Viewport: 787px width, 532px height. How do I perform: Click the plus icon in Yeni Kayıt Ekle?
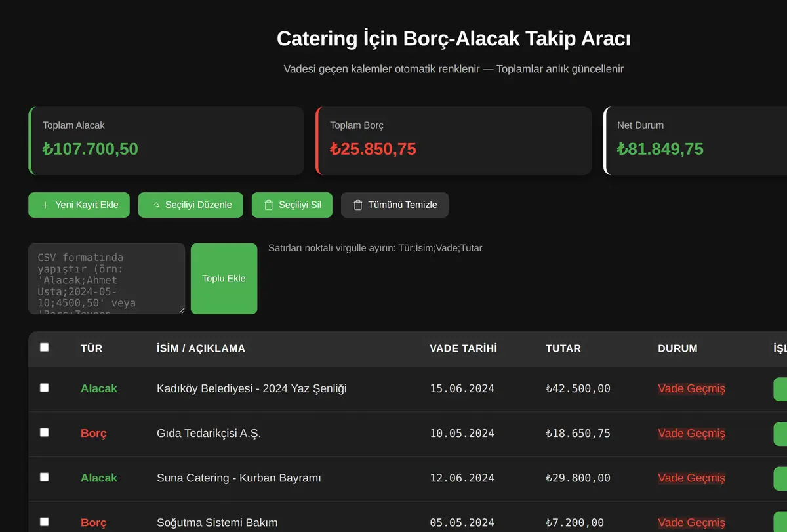(45, 205)
